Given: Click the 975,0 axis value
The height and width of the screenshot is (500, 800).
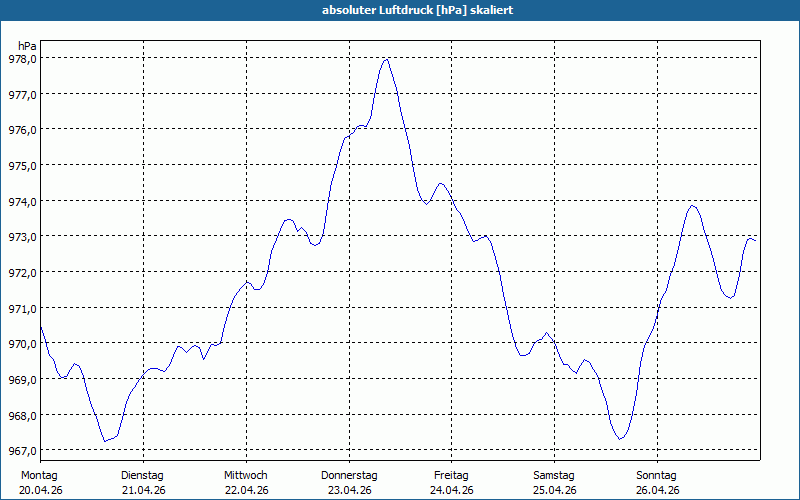Looking at the screenshot, I should 22,166.
